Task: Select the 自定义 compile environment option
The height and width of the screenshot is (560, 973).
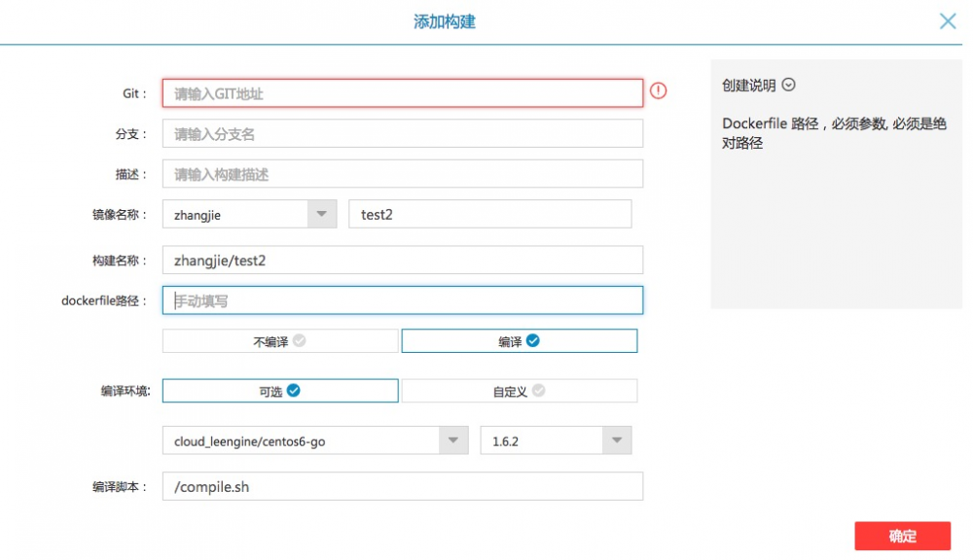Action: [x=521, y=390]
